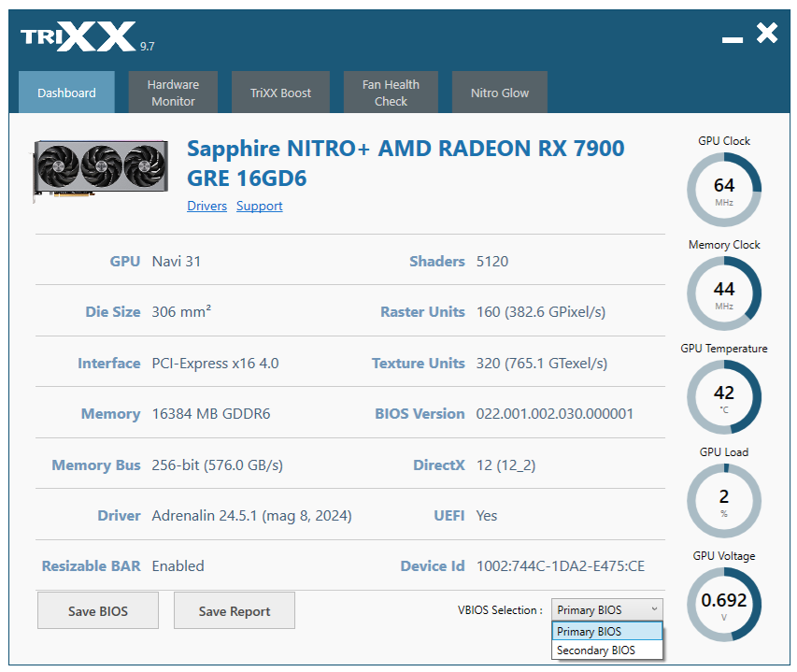Image resolution: width=797 pixels, height=672 pixels.
Task: Select the Resizable BAR 'Enabled' value
Action: click(178, 565)
